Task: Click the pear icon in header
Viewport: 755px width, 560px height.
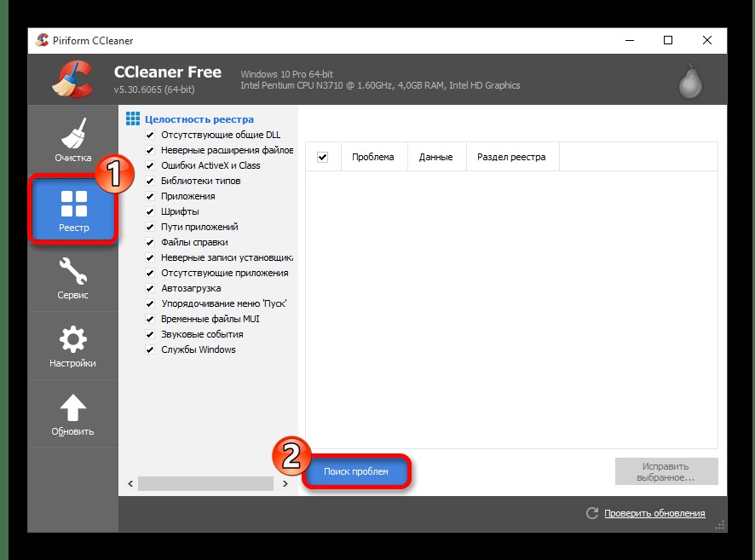Action: (x=690, y=81)
